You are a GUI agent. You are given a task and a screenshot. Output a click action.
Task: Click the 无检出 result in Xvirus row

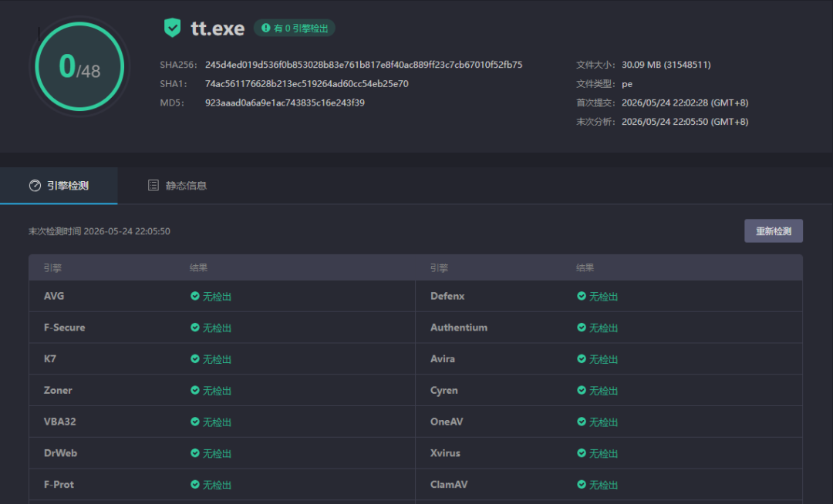point(603,454)
